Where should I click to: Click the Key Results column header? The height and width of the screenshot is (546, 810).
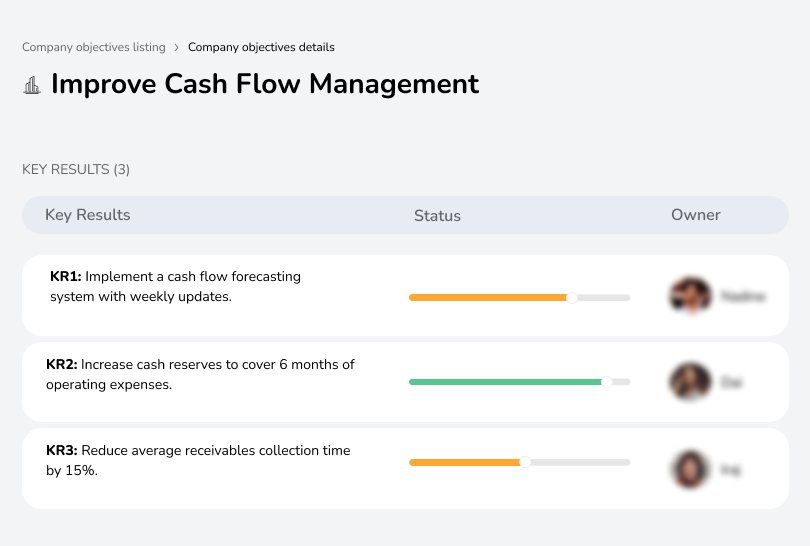[88, 215]
